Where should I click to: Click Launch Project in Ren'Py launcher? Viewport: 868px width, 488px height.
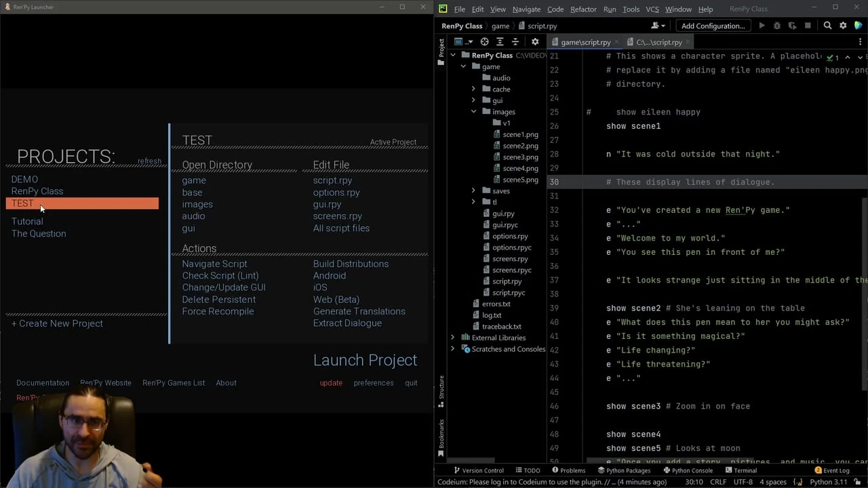[x=365, y=360]
